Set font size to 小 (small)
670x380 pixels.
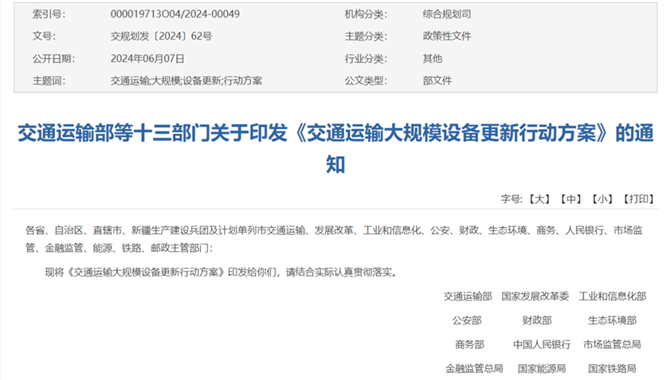point(602,199)
